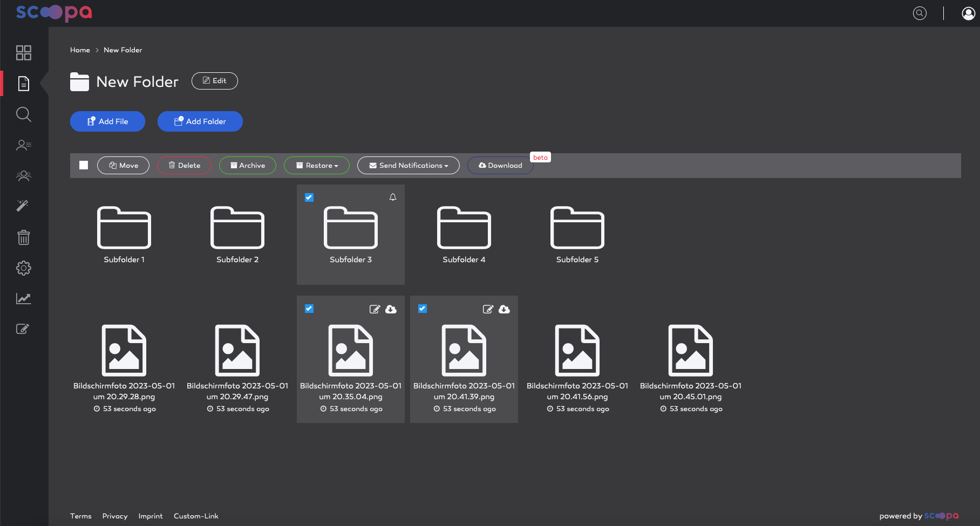This screenshot has width=980, height=526.
Task: Open the documents icon in sidebar
Action: (24, 84)
